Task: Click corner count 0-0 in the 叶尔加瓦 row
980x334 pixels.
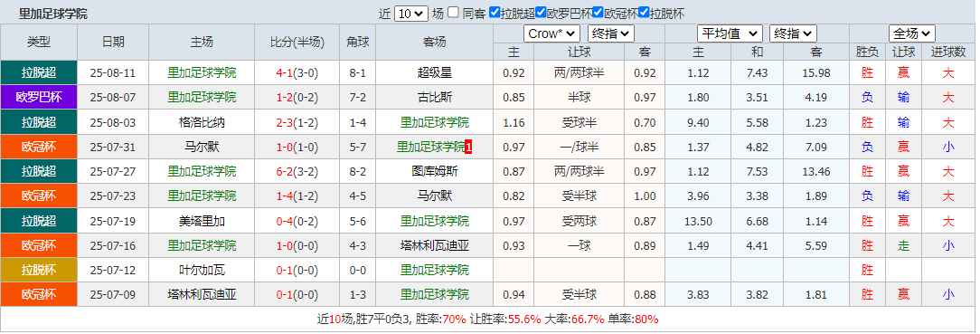Action: point(358,271)
